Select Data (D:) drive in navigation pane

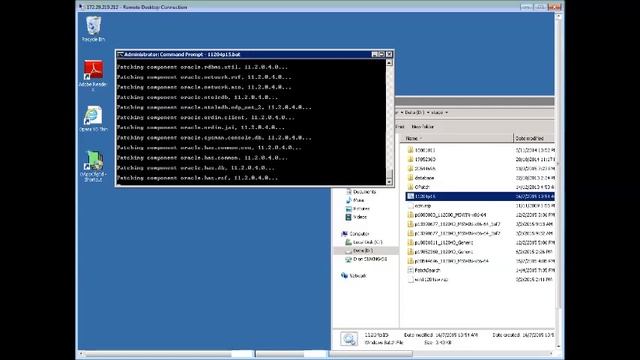pos(359,251)
